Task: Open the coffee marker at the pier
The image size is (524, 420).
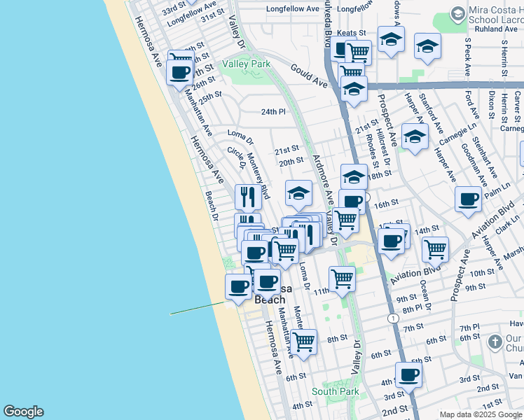Action: [x=239, y=286]
